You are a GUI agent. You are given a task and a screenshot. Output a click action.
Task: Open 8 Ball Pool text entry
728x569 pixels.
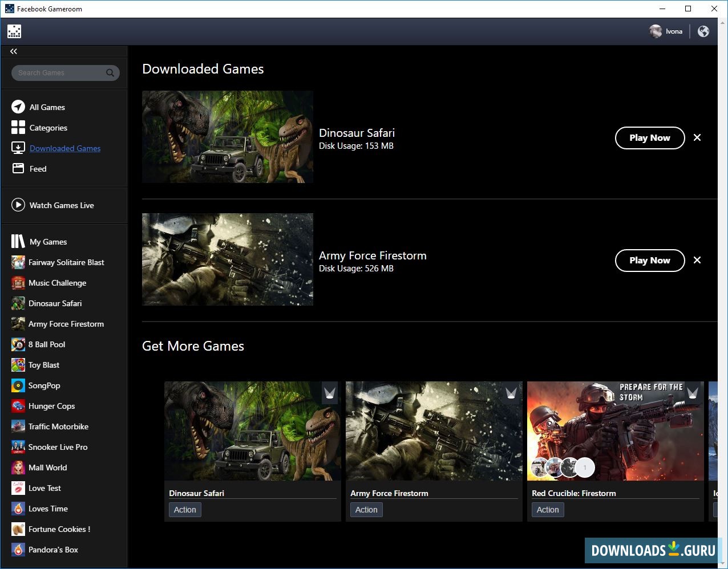tap(47, 344)
